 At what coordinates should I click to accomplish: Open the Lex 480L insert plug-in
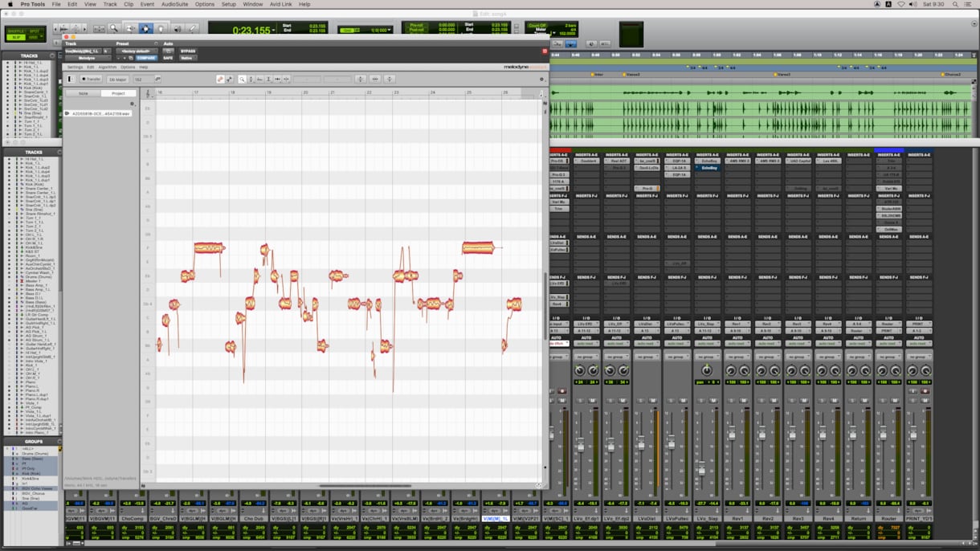829,161
